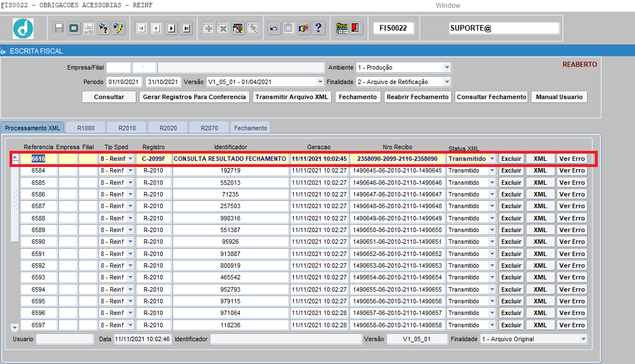Click the insert record plus icon
Screen dimensions: 635x364
(208, 28)
